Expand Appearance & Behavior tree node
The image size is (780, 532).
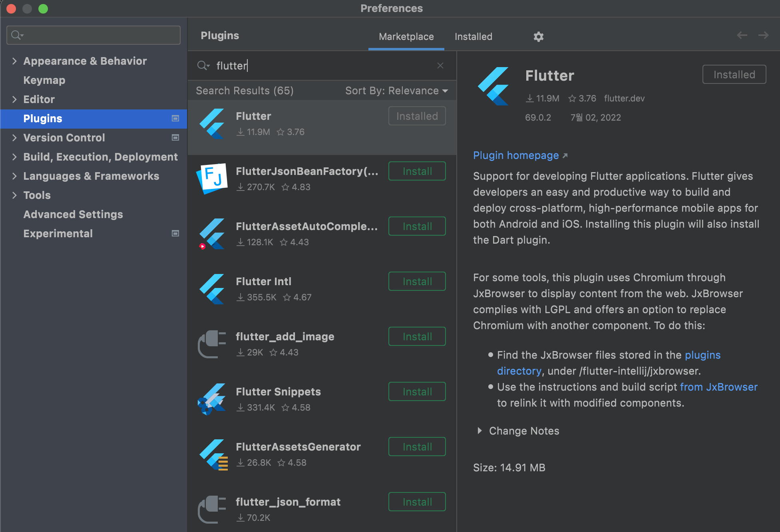pyautogui.click(x=14, y=61)
